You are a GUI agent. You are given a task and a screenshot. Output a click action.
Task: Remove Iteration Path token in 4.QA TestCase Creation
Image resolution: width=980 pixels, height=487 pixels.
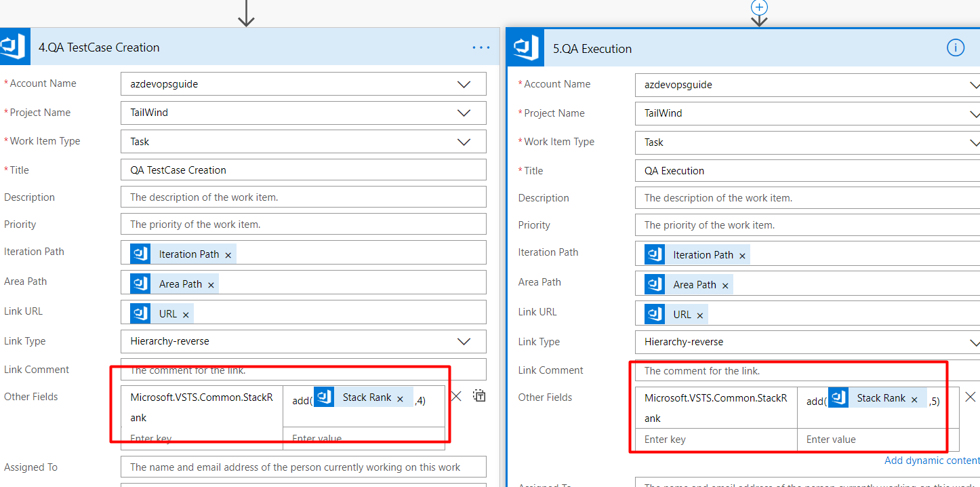coord(228,255)
